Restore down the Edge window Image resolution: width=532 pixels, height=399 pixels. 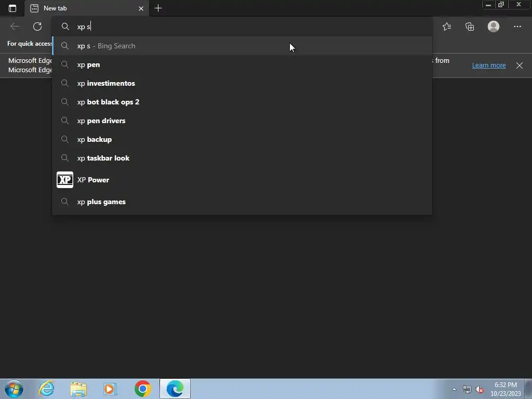(x=501, y=5)
